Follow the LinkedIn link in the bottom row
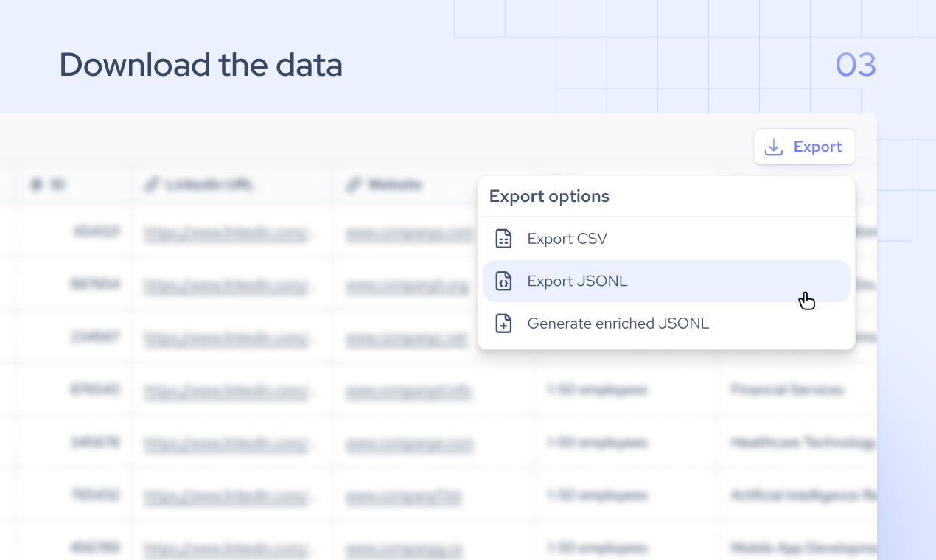936x560 pixels. pyautogui.click(x=226, y=548)
